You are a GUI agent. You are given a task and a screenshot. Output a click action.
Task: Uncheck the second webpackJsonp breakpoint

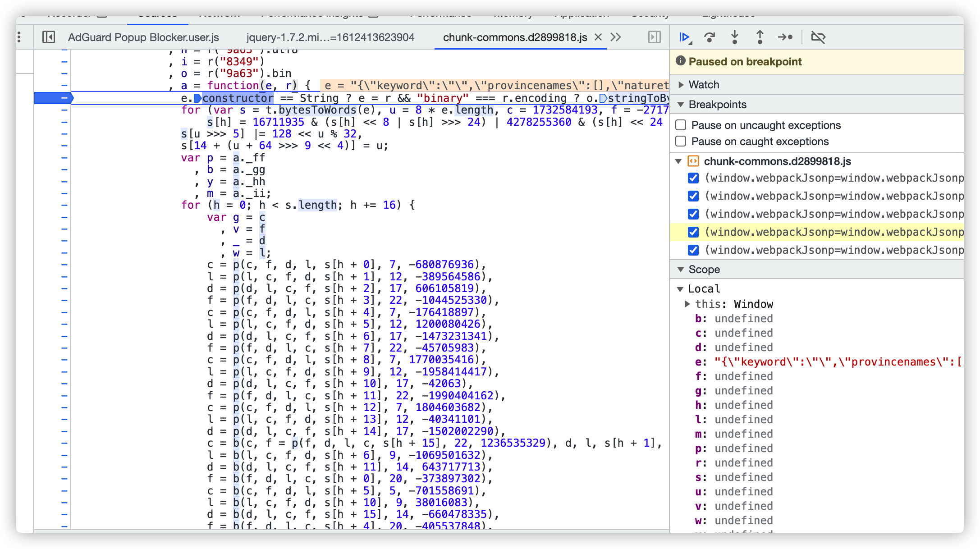coord(693,196)
